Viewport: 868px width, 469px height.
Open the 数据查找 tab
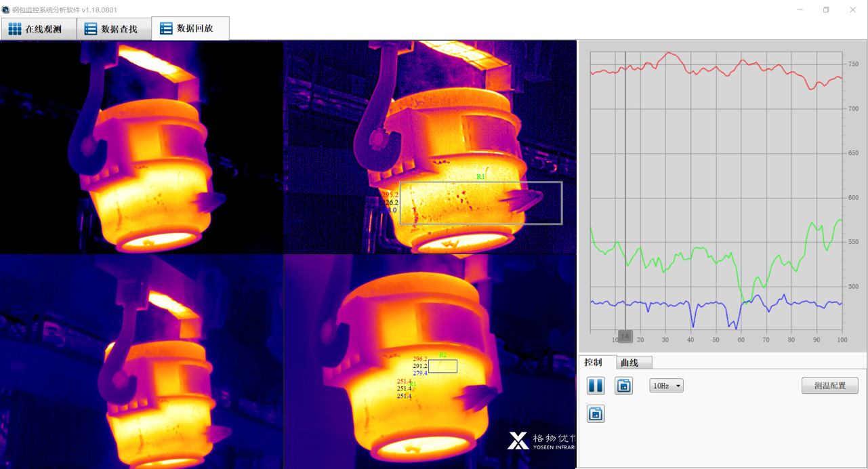coord(112,29)
